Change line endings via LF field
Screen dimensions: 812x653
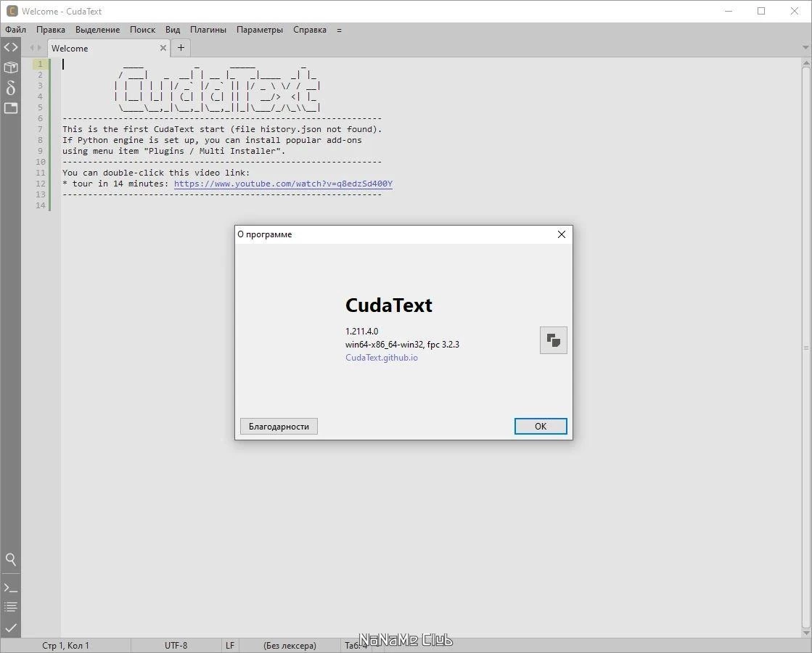230,645
